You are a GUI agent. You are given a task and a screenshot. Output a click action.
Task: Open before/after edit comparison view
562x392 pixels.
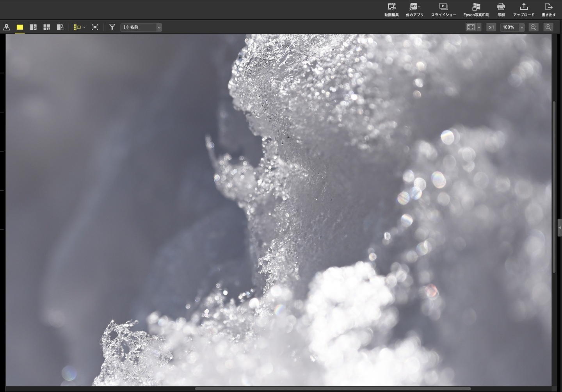click(x=60, y=27)
